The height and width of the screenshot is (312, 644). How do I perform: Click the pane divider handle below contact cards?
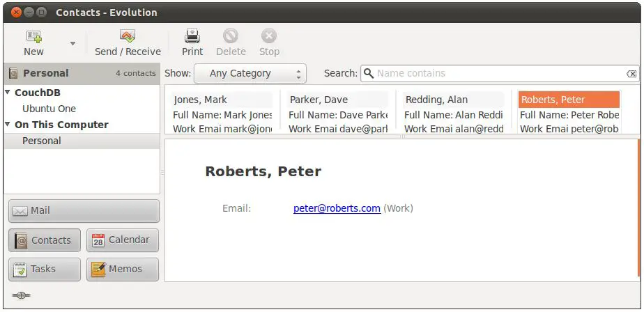pyautogui.click(x=402, y=136)
